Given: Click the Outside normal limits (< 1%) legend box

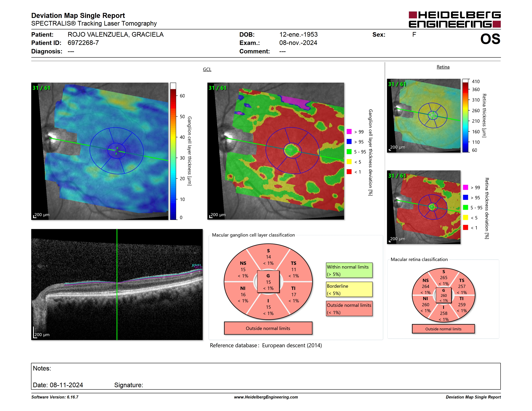Looking at the screenshot, I should coord(349,308).
